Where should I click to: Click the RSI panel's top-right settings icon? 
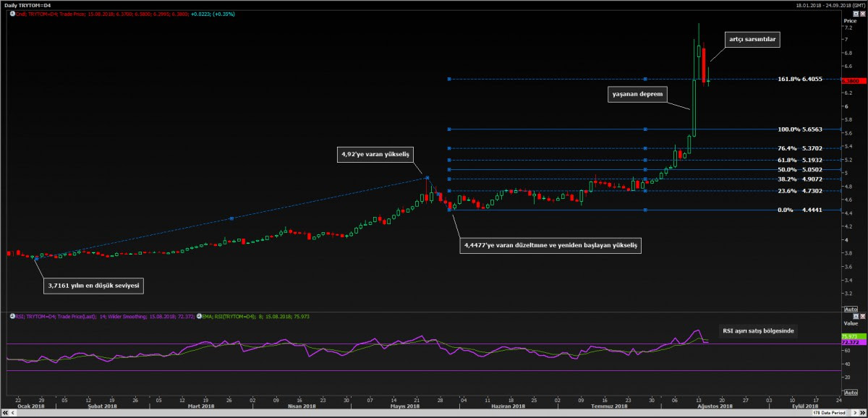pos(855,317)
